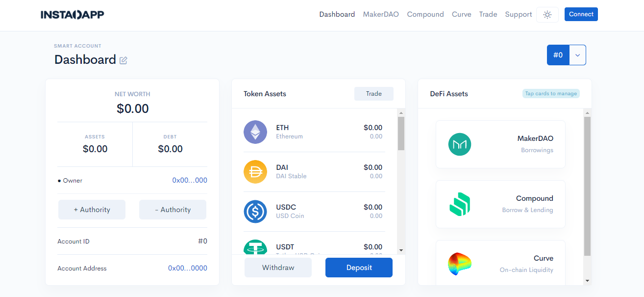Open the Account Address 0x00...0000 link
The image size is (644, 297).
tap(188, 268)
